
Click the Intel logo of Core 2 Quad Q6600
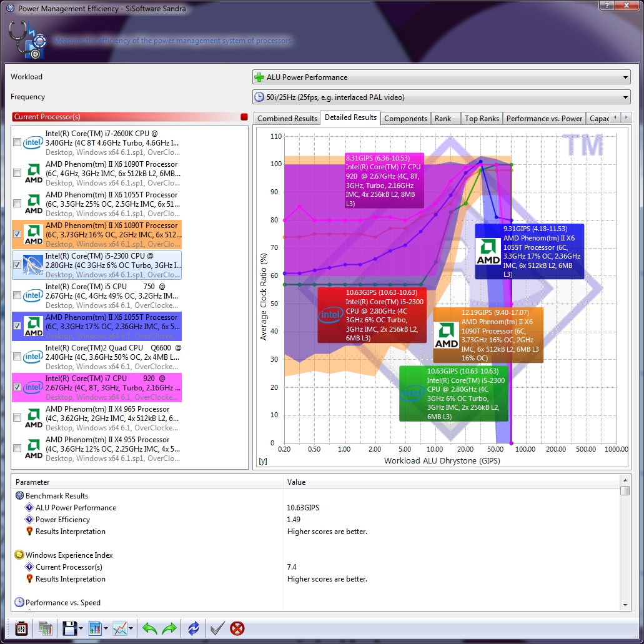[33, 357]
